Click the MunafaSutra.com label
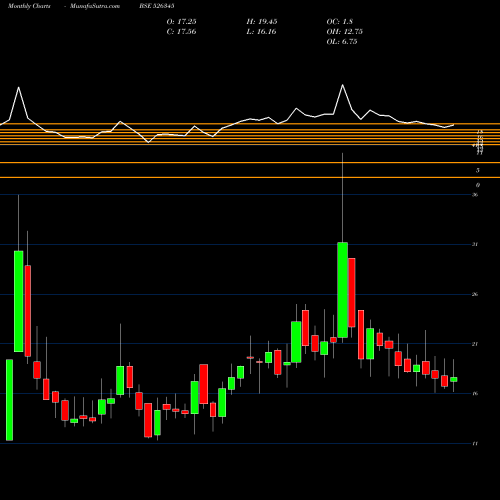 95,6
